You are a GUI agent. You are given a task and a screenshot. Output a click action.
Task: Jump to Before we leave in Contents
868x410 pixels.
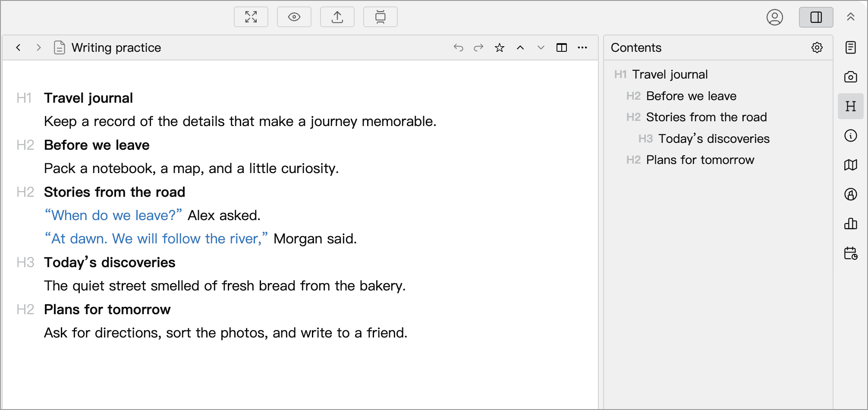(691, 96)
